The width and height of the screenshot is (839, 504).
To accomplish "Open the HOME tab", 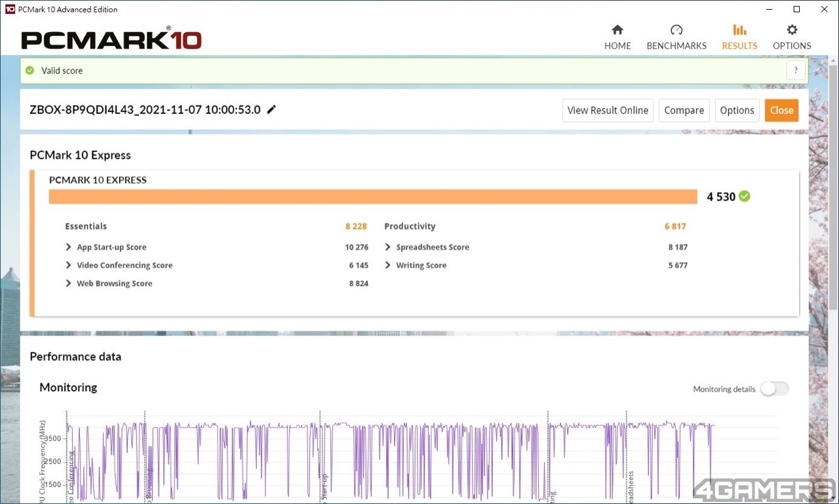I will tap(617, 37).
